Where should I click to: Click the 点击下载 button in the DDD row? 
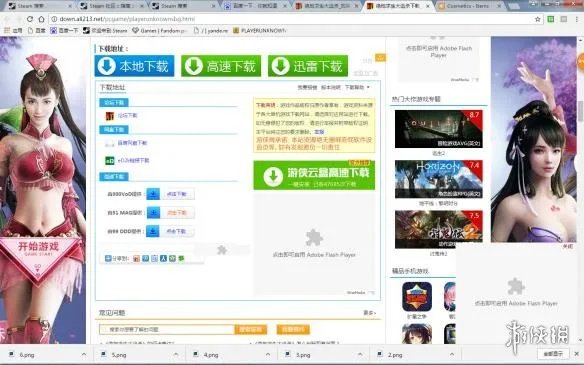(x=177, y=231)
